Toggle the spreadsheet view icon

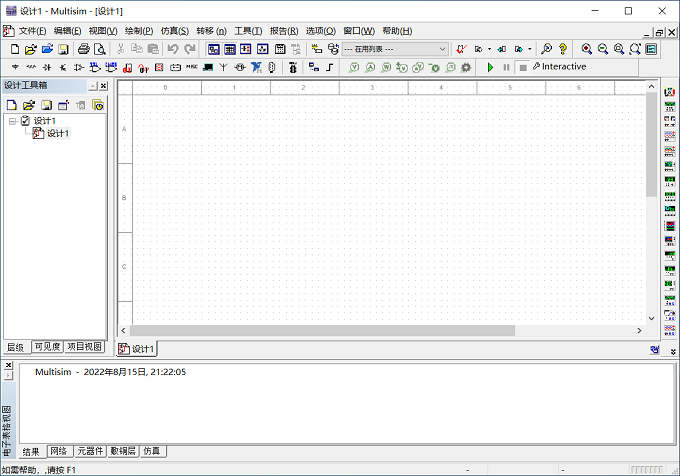pos(230,49)
